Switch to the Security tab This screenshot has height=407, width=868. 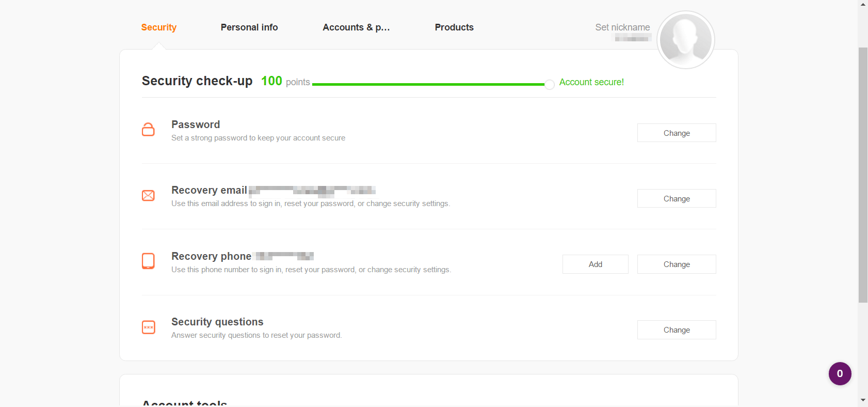159,27
